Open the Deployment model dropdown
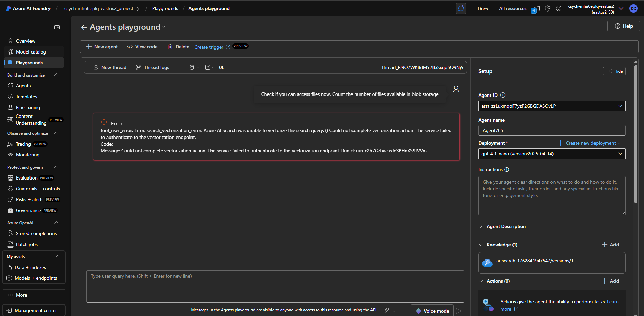The height and width of the screenshot is (316, 644). point(552,154)
